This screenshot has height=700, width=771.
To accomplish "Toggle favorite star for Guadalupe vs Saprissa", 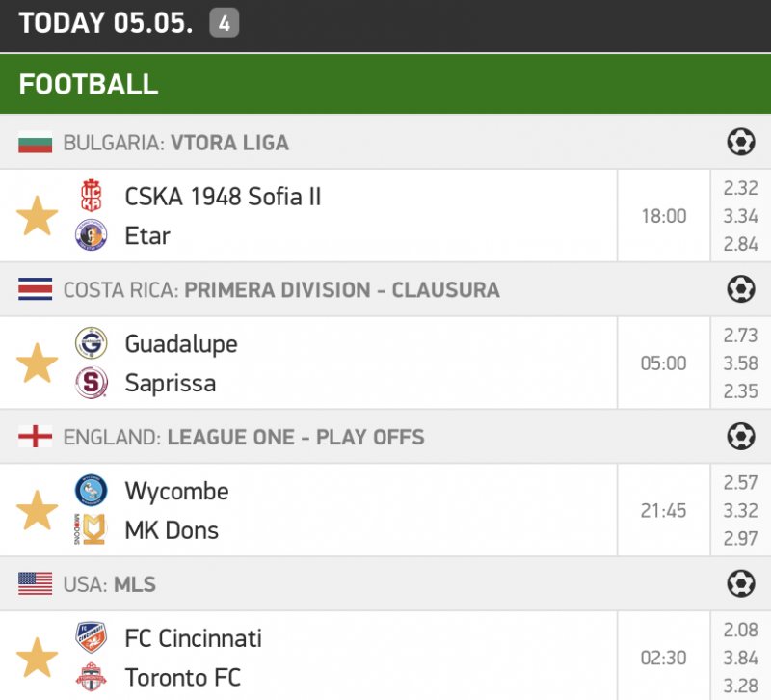I will 38,363.
